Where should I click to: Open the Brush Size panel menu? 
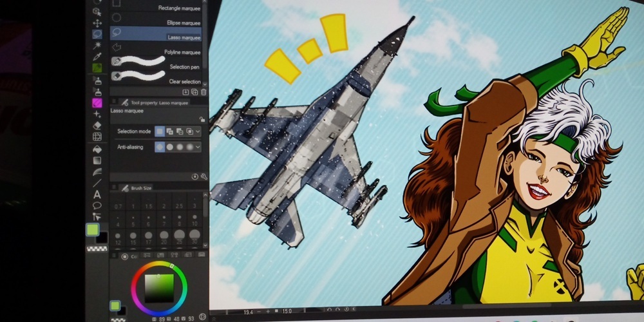(x=115, y=187)
